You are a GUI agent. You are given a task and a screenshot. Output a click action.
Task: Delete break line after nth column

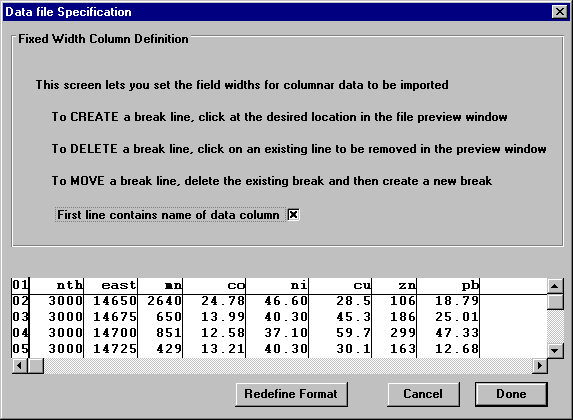[84, 318]
